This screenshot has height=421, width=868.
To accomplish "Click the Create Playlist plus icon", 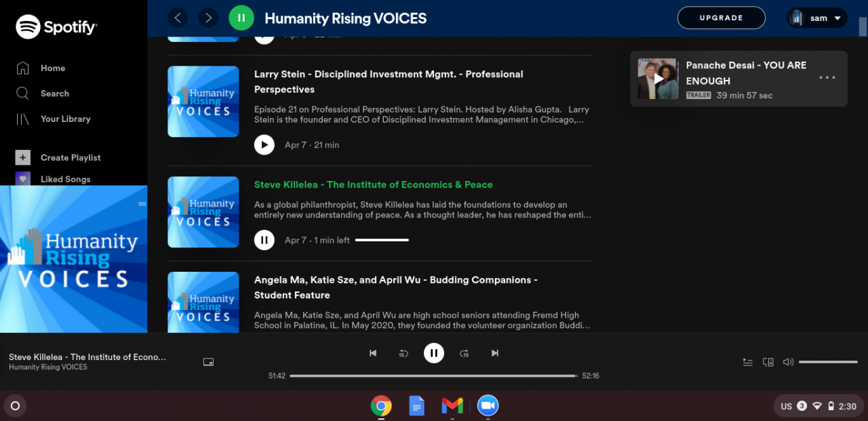I will point(23,157).
